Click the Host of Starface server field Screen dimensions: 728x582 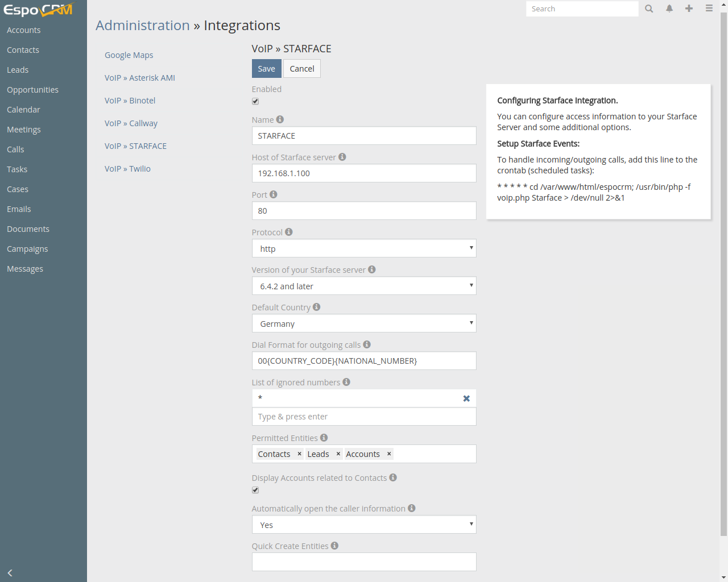click(x=364, y=173)
